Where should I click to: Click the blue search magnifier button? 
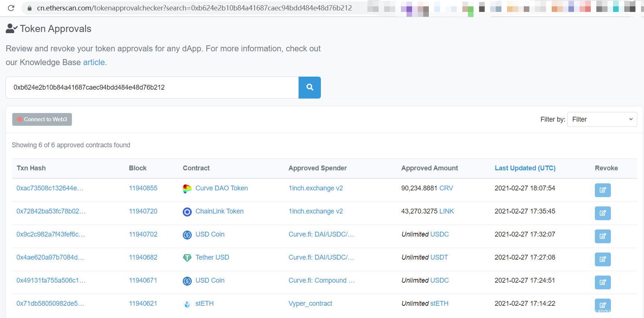[x=309, y=87]
